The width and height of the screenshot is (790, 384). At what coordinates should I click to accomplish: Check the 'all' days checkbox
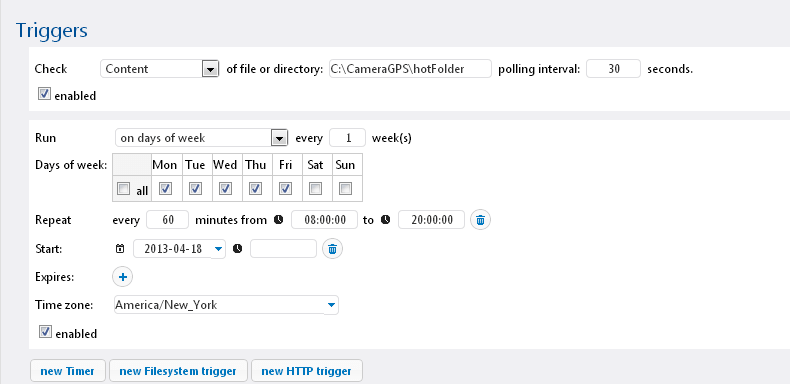123,188
